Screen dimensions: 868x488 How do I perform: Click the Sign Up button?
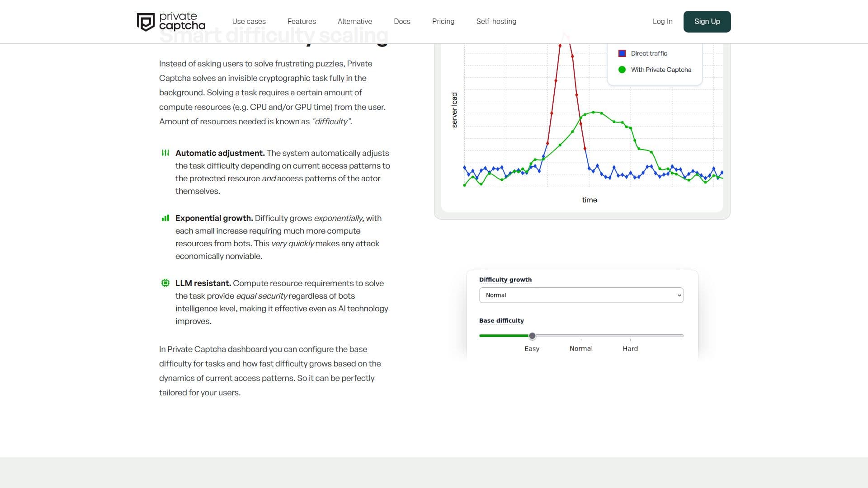pyautogui.click(x=707, y=22)
